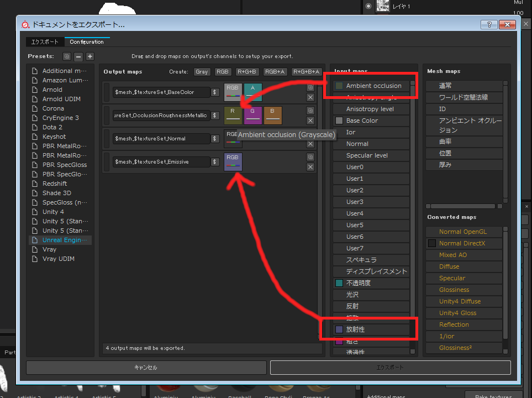The height and width of the screenshot is (398, 532).
Task: Open the $ pattern dropdown on the Normal map
Action: [x=215, y=139]
